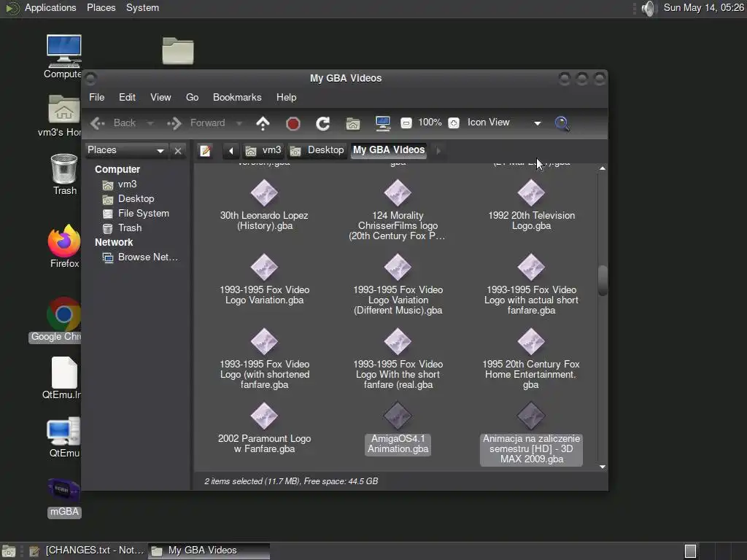The image size is (747, 560).
Task: Open the Go menu
Action: pos(192,97)
